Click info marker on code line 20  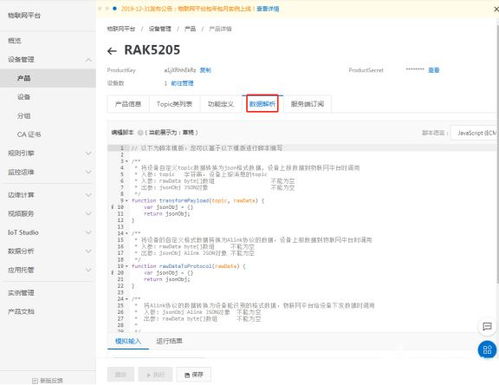[112, 273]
